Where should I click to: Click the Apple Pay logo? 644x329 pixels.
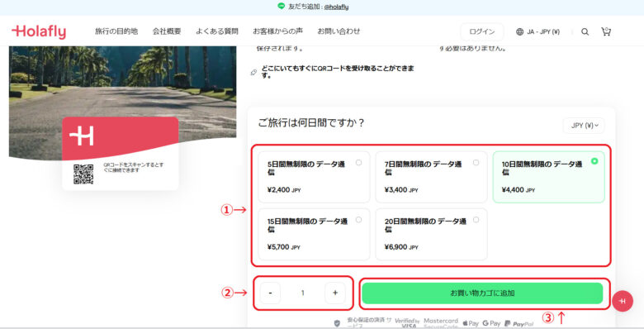pos(471,324)
